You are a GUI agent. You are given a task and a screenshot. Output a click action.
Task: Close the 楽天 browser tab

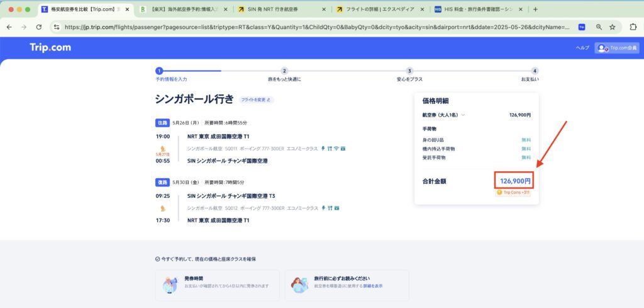(226, 9)
